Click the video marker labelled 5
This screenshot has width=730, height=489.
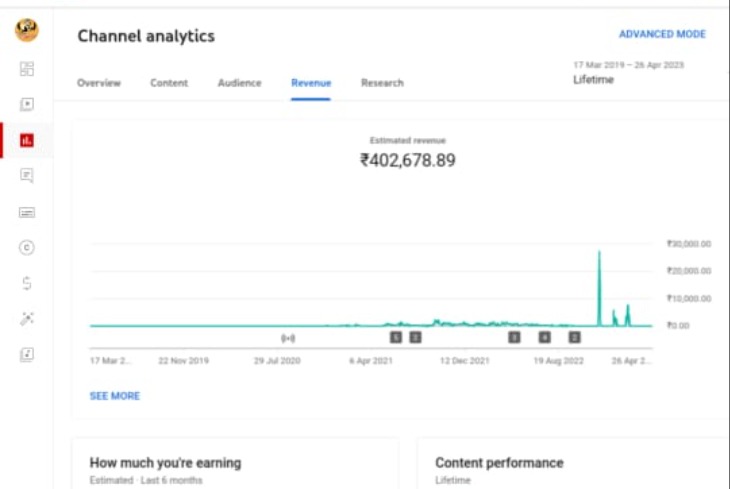pos(396,337)
